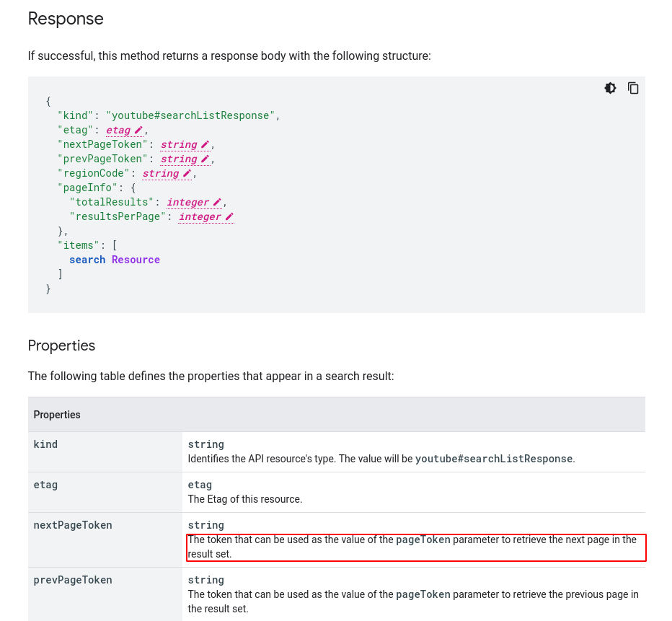
Task: Click pencil icon next to regionCode string
Action: point(187,174)
